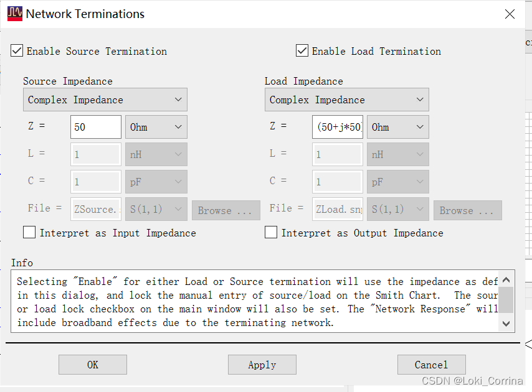
Task: Click the Apply button
Action: coord(262,365)
